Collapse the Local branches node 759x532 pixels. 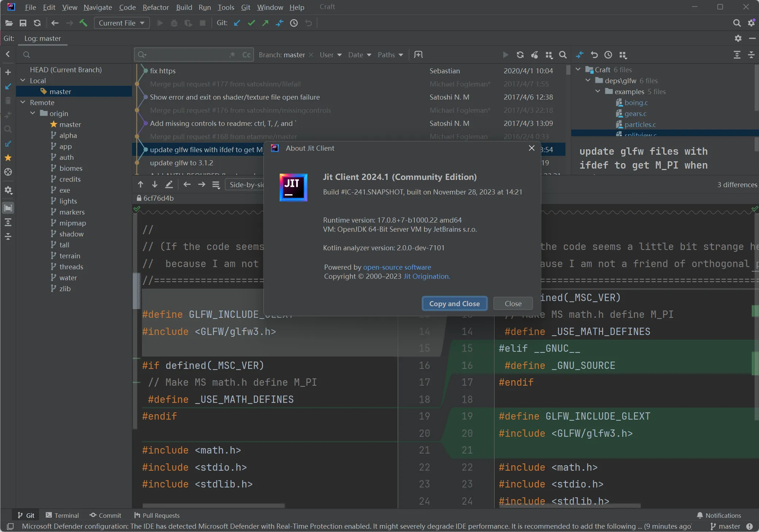pyautogui.click(x=23, y=80)
